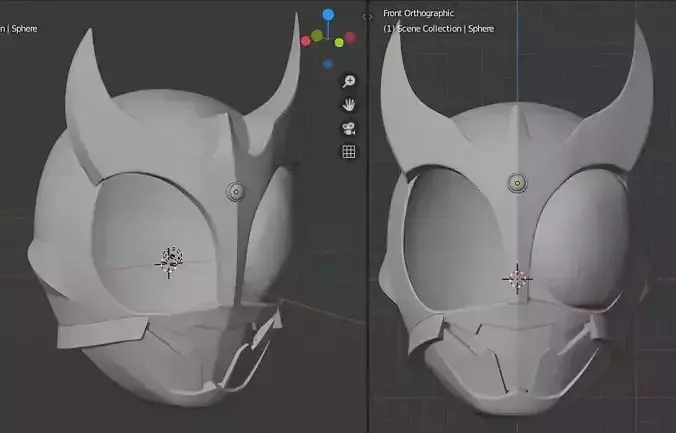676x433 pixels.
Task: Click the dim red negative X gizmo ball
Action: [350, 38]
